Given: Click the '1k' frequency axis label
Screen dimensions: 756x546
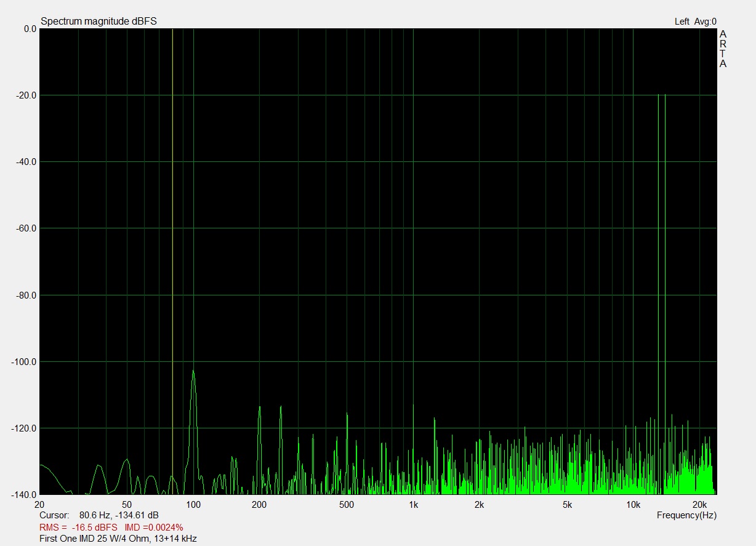Looking at the screenshot, I should click(x=413, y=504).
